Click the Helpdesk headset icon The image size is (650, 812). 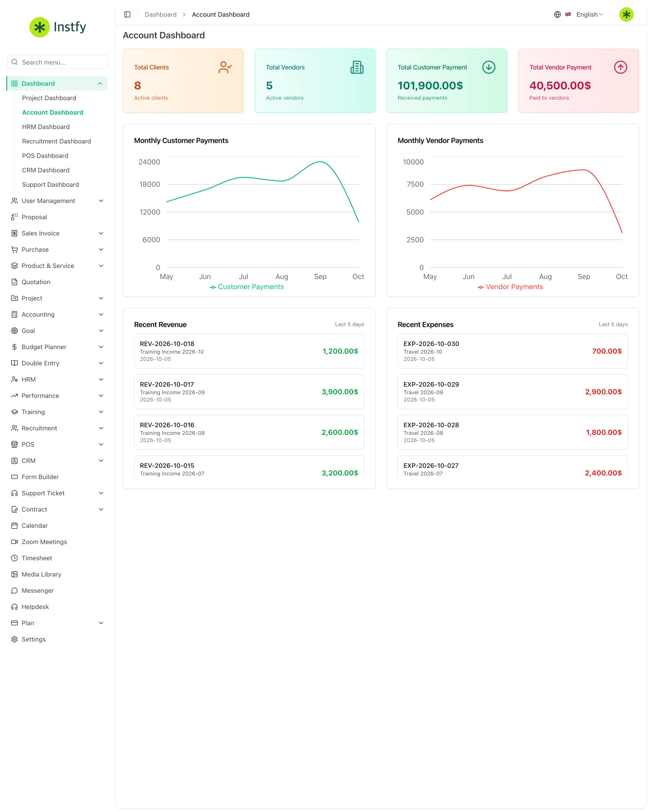tap(14, 607)
